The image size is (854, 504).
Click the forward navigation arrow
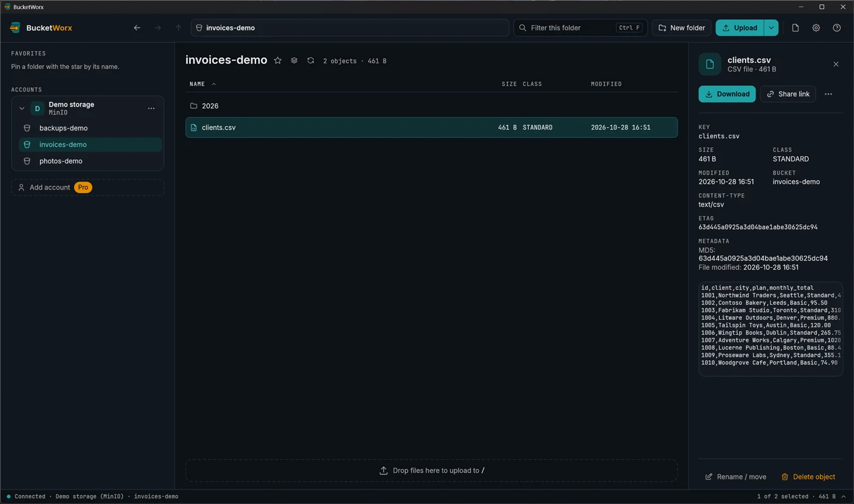point(157,27)
